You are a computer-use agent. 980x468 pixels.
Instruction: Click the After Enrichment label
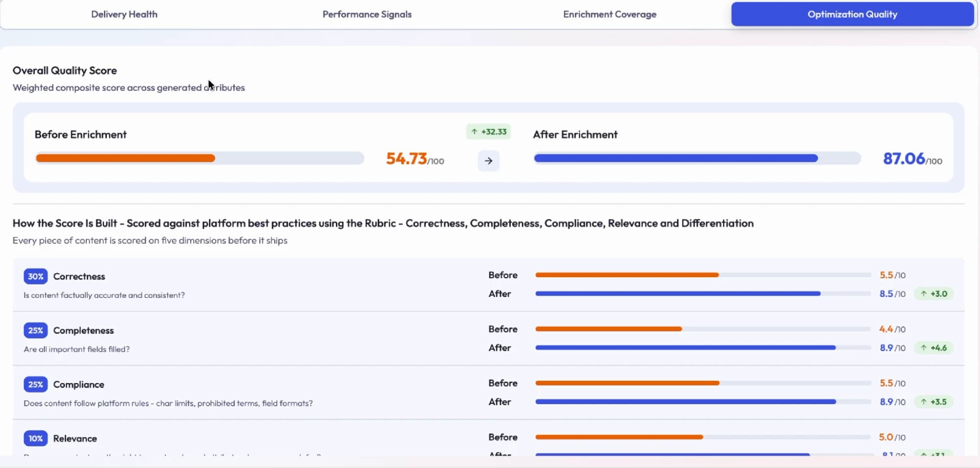point(575,134)
